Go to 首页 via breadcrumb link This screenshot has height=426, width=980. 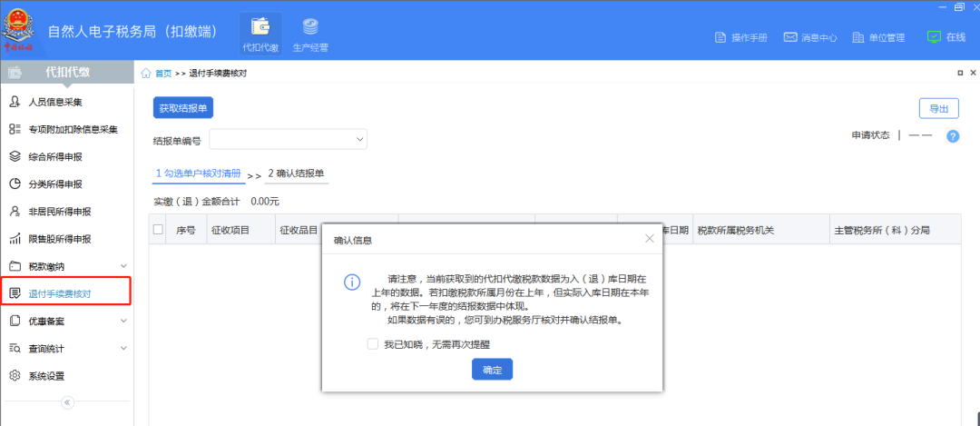click(163, 74)
